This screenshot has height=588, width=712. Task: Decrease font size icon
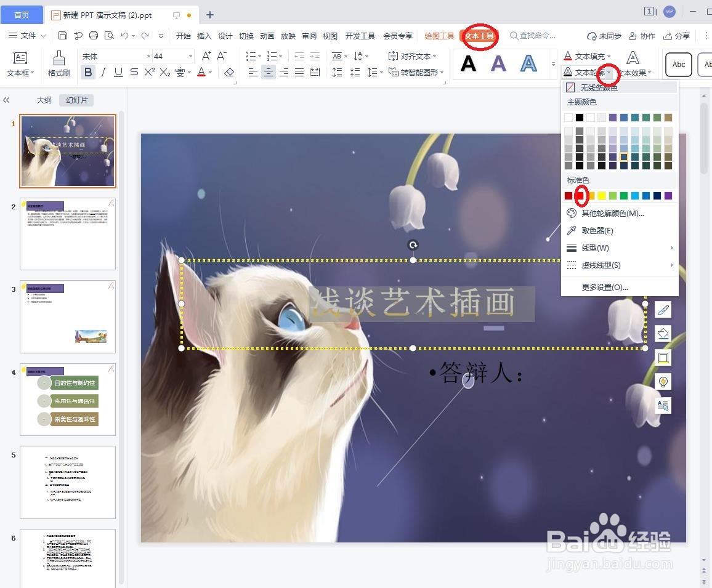[x=222, y=56]
